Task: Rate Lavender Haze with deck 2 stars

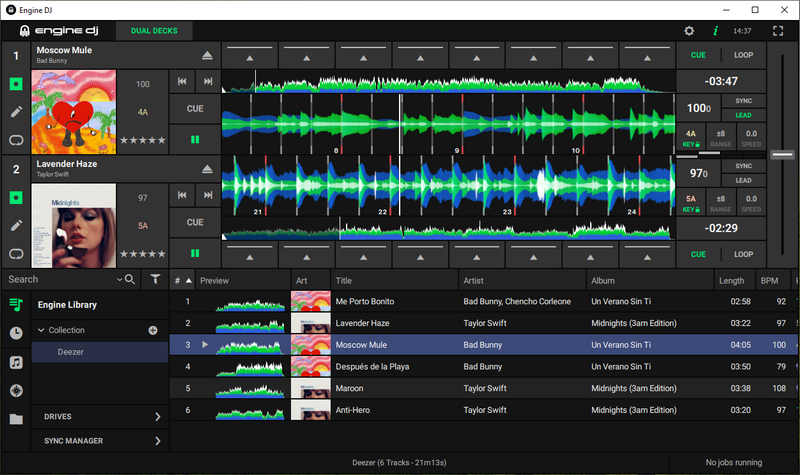Action: (x=143, y=254)
